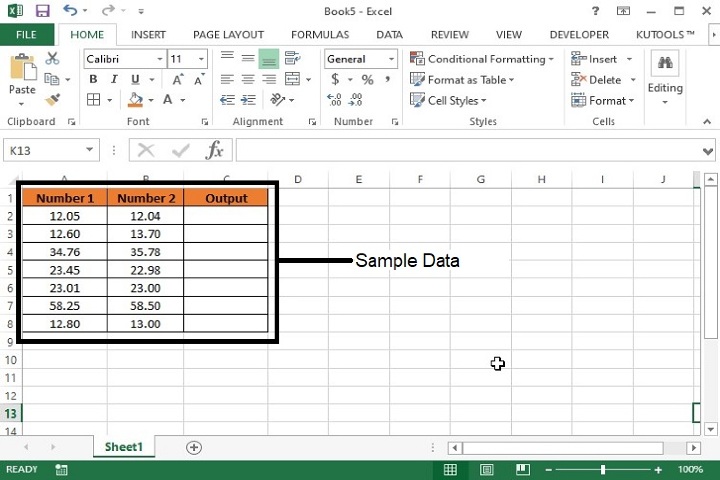Switch to the DATA tab
Screen dimensions: 720x480
pyautogui.click(x=389, y=34)
